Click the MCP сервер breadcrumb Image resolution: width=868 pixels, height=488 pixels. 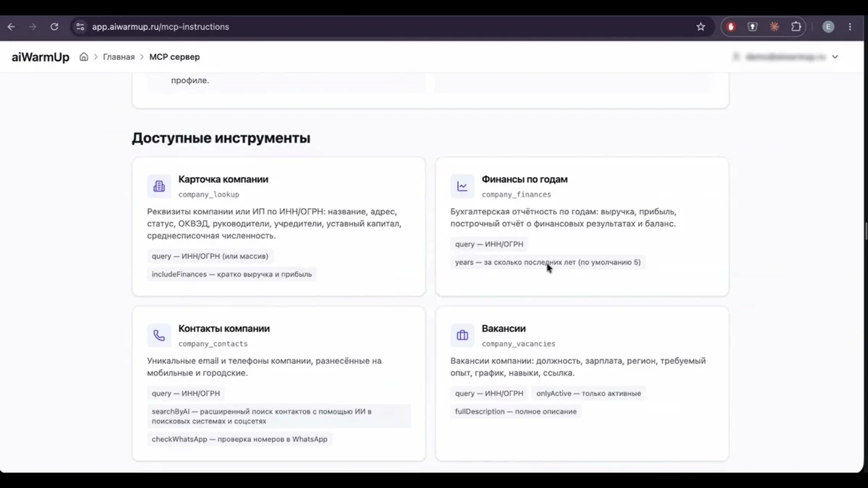[x=174, y=57]
